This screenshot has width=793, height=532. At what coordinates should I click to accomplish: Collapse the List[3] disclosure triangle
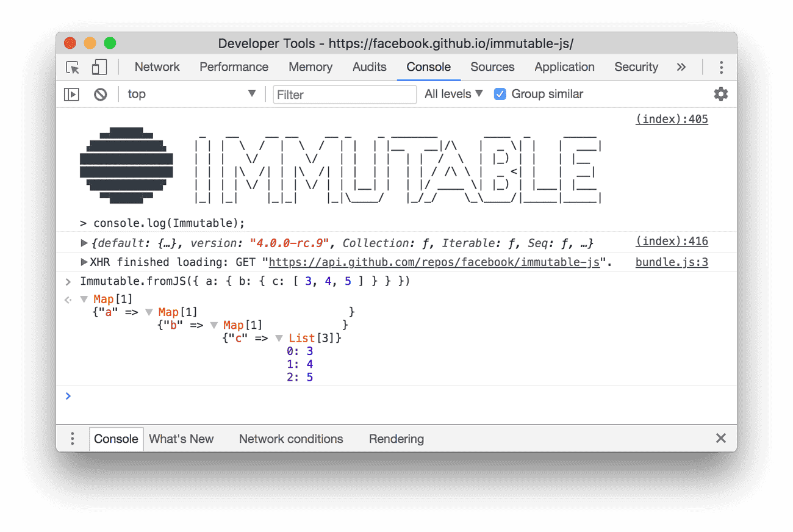pyautogui.click(x=279, y=337)
